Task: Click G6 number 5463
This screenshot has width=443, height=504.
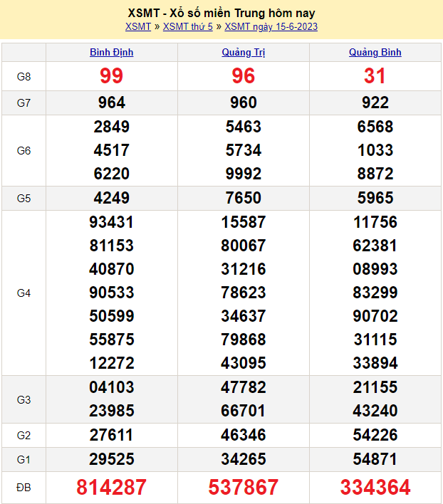Action: pyautogui.click(x=244, y=127)
